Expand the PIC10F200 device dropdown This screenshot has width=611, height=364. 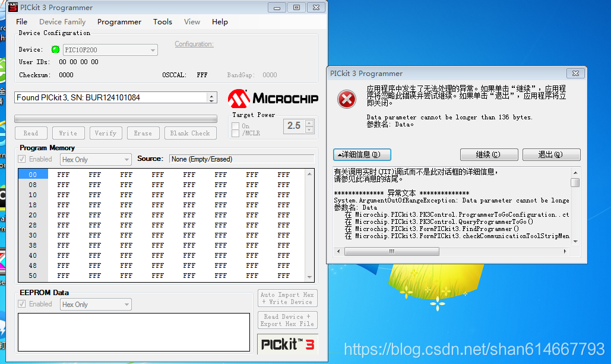point(153,50)
